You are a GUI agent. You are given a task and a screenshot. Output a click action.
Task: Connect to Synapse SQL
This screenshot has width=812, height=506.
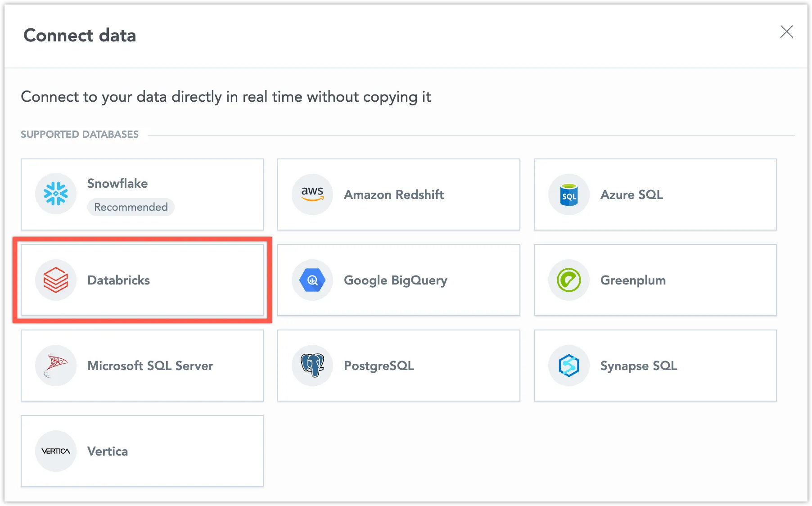(655, 366)
